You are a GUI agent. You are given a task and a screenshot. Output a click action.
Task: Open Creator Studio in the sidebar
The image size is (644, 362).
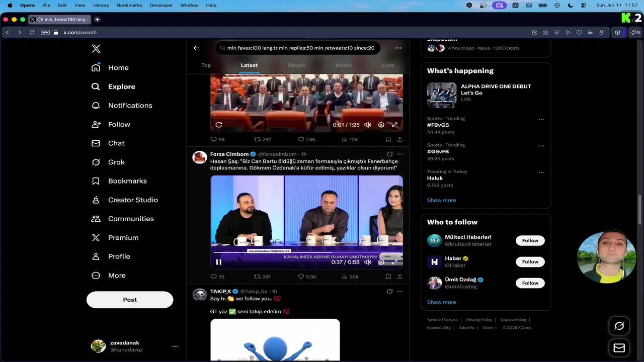click(x=124, y=200)
